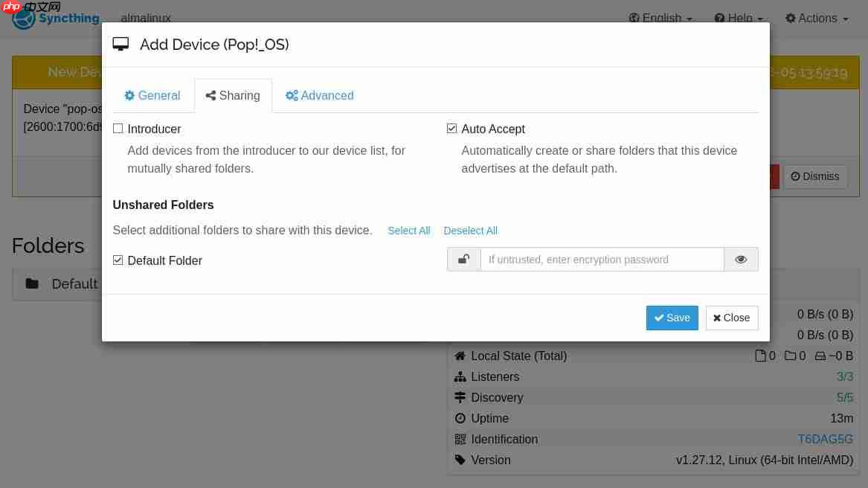This screenshot has width=868, height=488.
Task: Click the Version tag icon
Action: pos(460,460)
